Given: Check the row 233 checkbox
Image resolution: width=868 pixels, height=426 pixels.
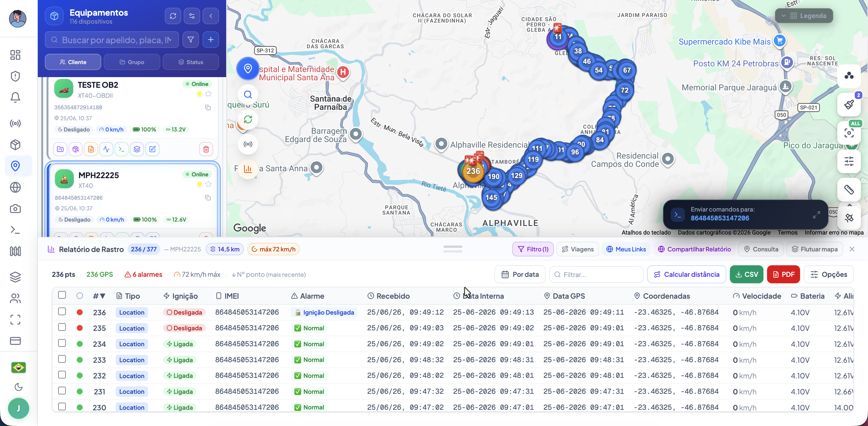Looking at the screenshot, I should (62, 359).
